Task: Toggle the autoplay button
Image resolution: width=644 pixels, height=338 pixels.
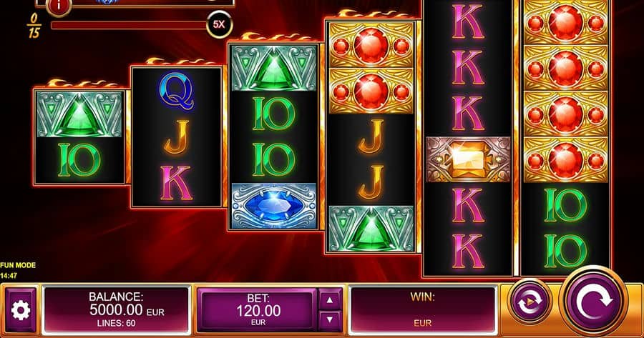Action: tap(530, 303)
